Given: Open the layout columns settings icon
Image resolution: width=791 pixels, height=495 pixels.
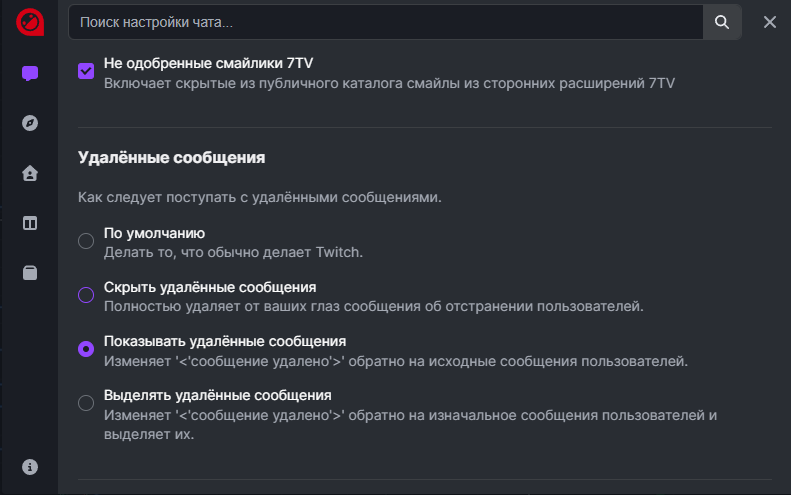Looking at the screenshot, I should point(30,223).
